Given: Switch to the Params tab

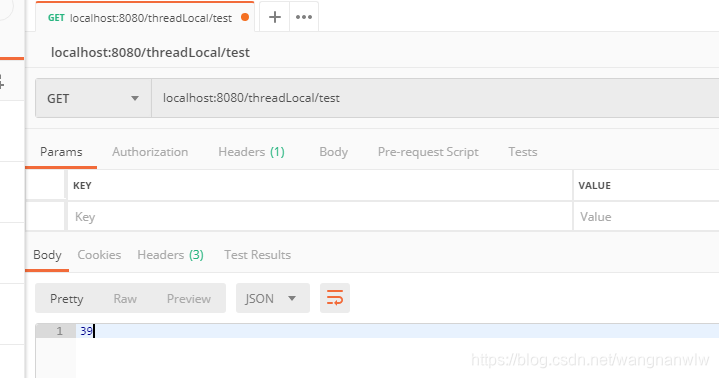Looking at the screenshot, I should [x=61, y=152].
